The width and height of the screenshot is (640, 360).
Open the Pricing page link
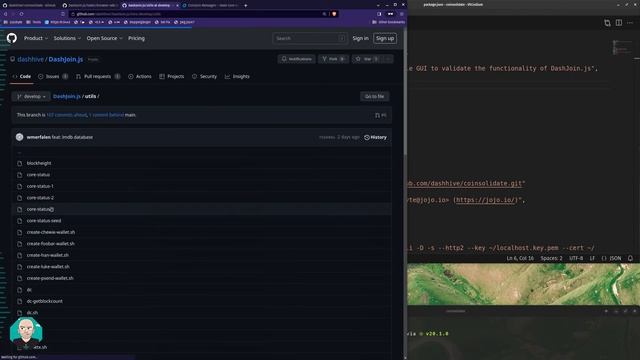coord(136,38)
